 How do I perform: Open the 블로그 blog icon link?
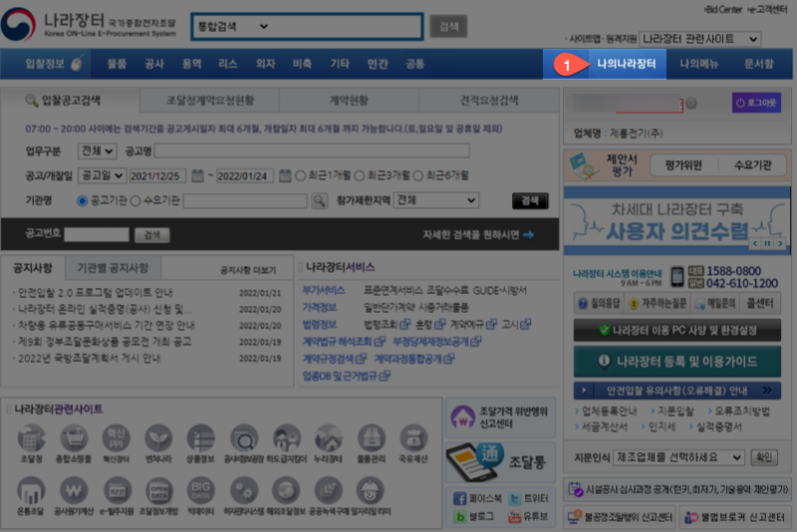(460, 517)
